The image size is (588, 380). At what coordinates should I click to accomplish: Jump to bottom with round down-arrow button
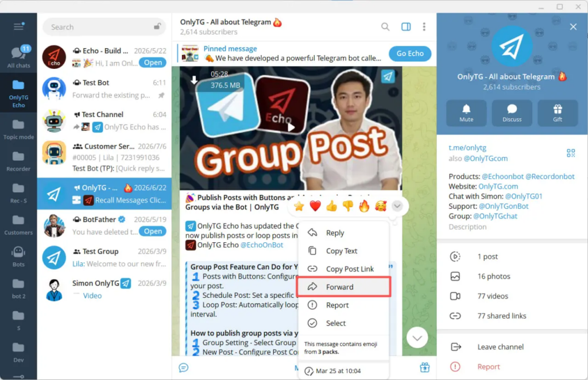[417, 338]
